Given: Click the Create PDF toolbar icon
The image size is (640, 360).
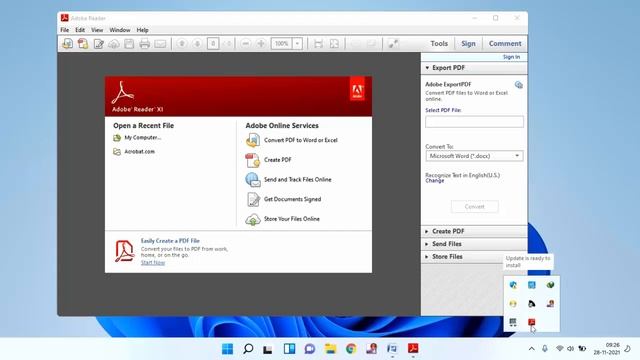Looking at the screenshot, I should point(83,43).
